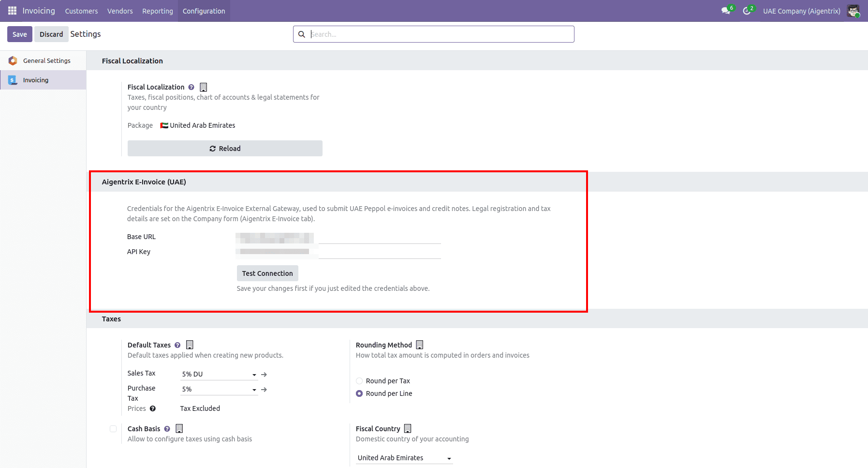Click the Fiscal Localization help question icon

pos(191,88)
